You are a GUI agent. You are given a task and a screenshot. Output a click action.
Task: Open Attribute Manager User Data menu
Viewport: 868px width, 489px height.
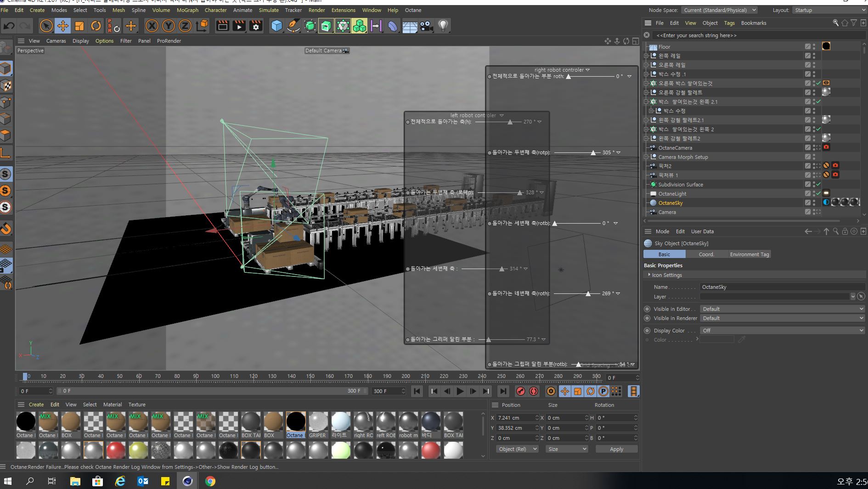[702, 231]
